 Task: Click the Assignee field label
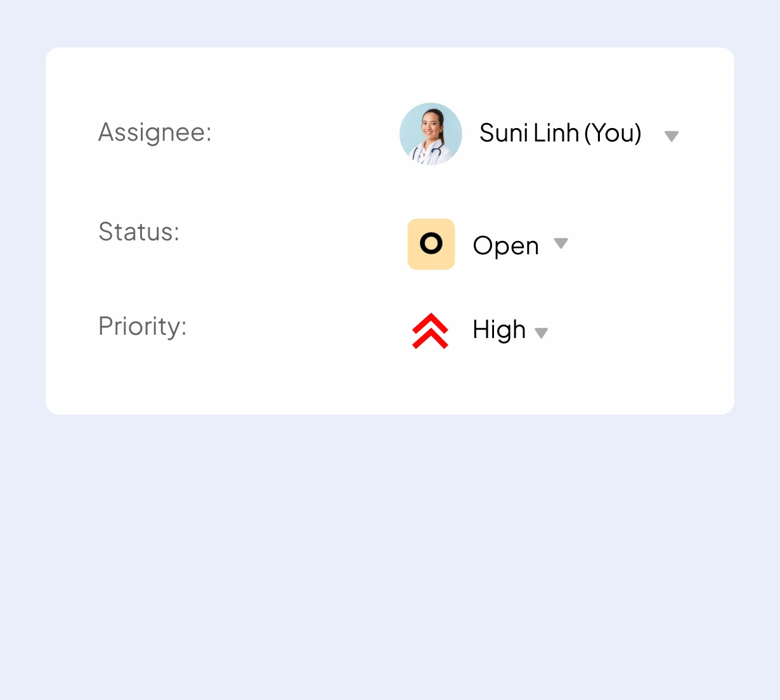[x=155, y=133]
